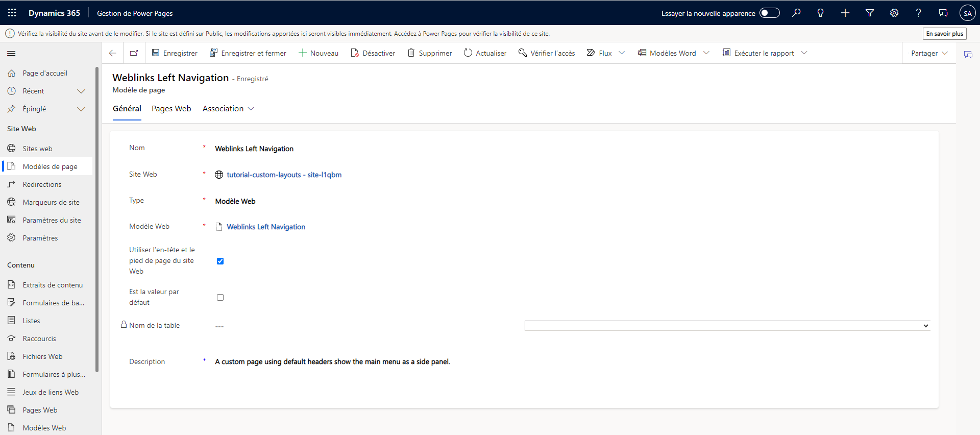Click En savoir plus button
The height and width of the screenshot is (435, 980).
click(945, 34)
